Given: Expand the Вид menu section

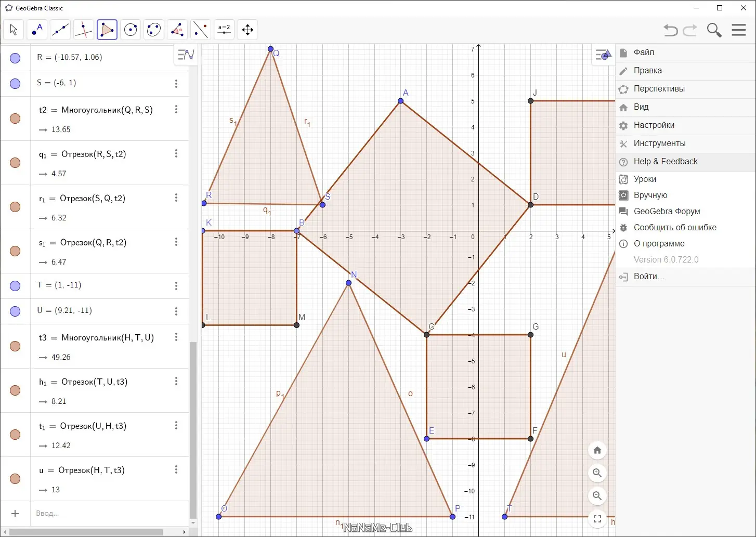Looking at the screenshot, I should tap(685, 107).
